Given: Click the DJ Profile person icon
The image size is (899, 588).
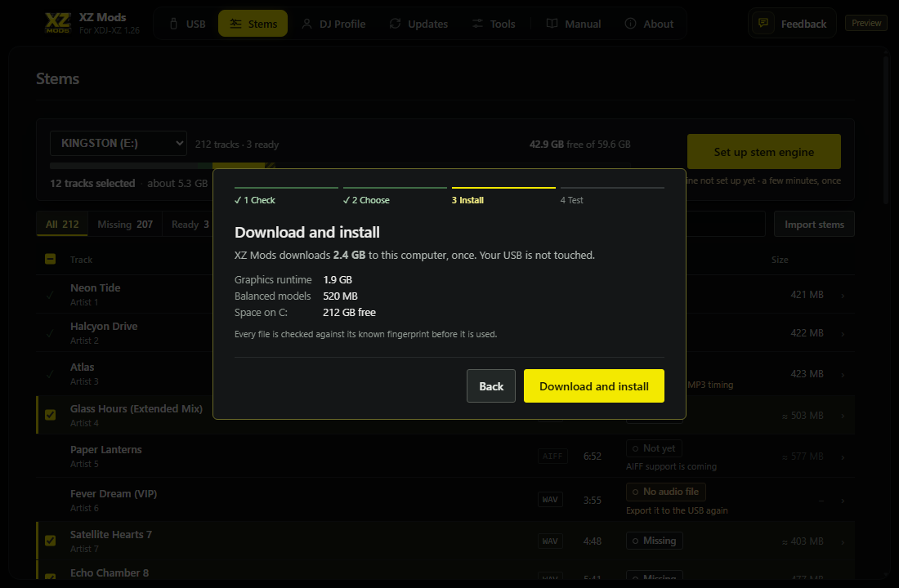Looking at the screenshot, I should pos(306,24).
